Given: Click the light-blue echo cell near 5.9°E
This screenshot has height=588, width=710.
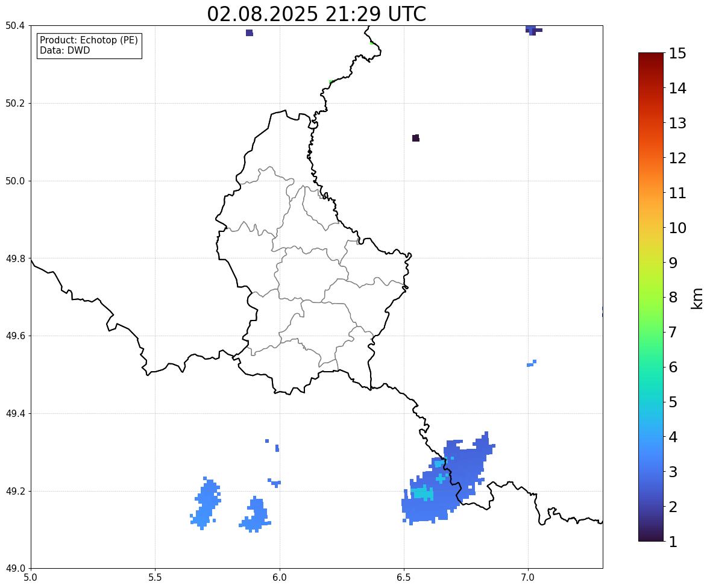Looking at the screenshot, I should 256,515.
